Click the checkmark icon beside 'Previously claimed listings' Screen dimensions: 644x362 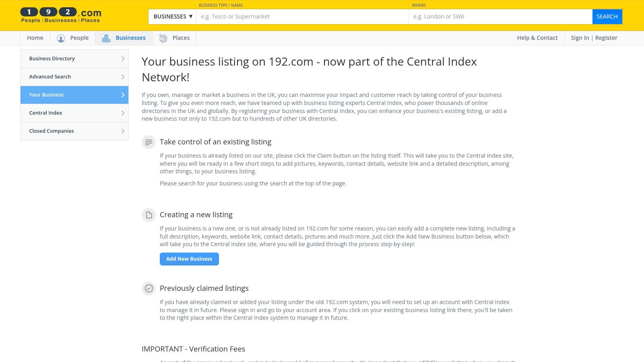149,288
